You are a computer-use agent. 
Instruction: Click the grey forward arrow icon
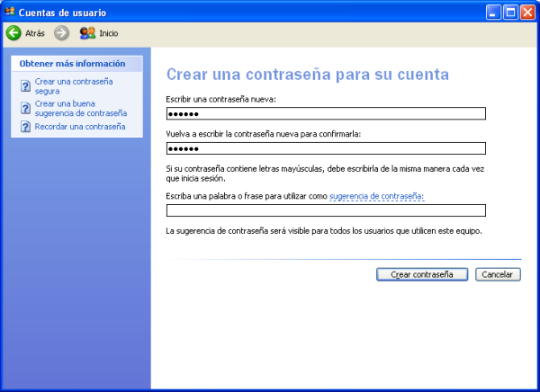click(x=61, y=33)
